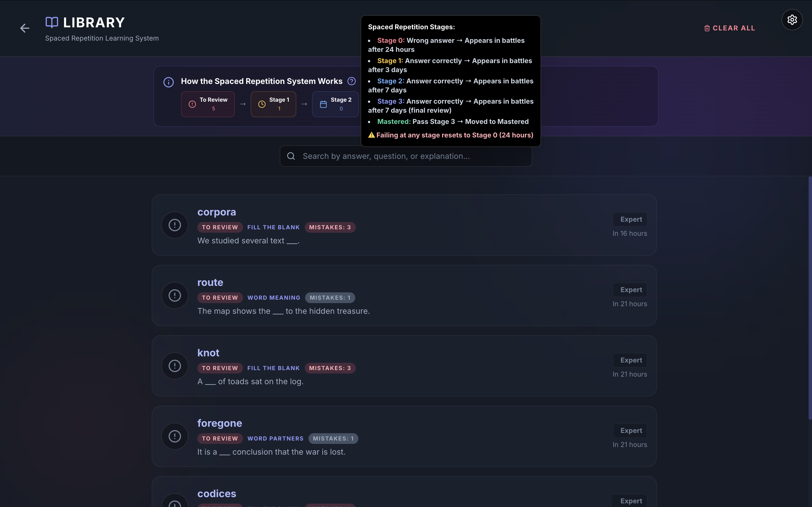Click the open book Library icon
This screenshot has width=812, height=507.
point(52,23)
